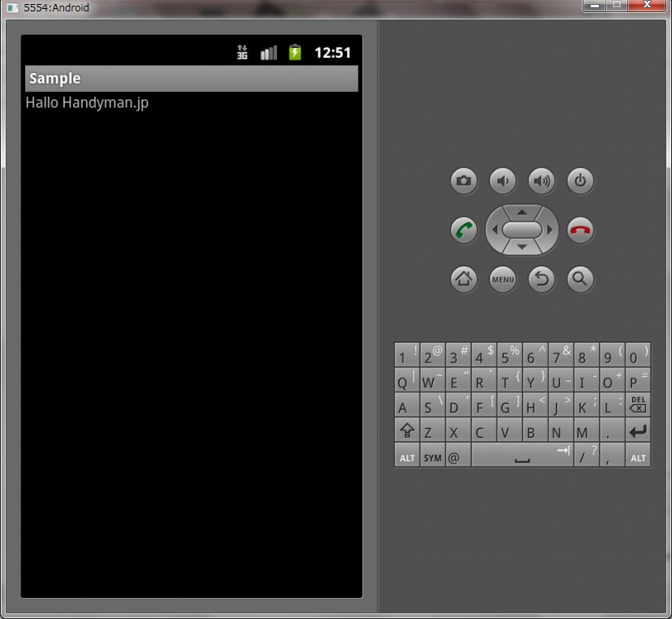Click the E key
This screenshot has height=619, width=672.
click(458, 379)
